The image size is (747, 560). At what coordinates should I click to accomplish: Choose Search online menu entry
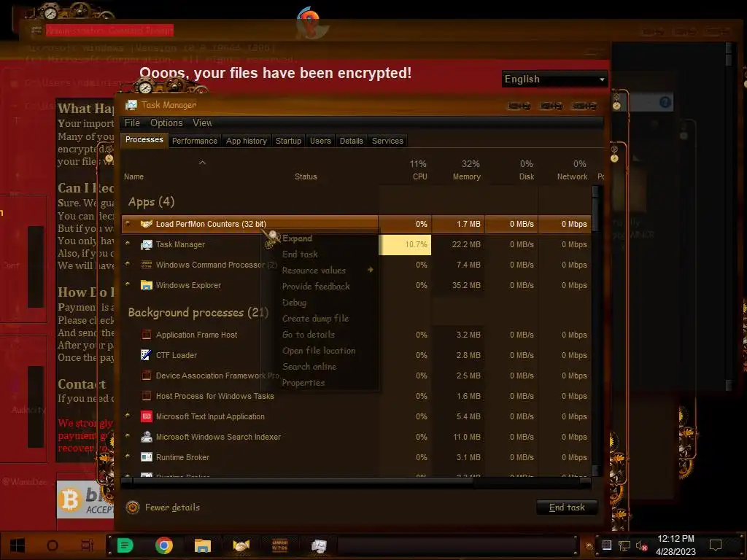pyautogui.click(x=309, y=367)
